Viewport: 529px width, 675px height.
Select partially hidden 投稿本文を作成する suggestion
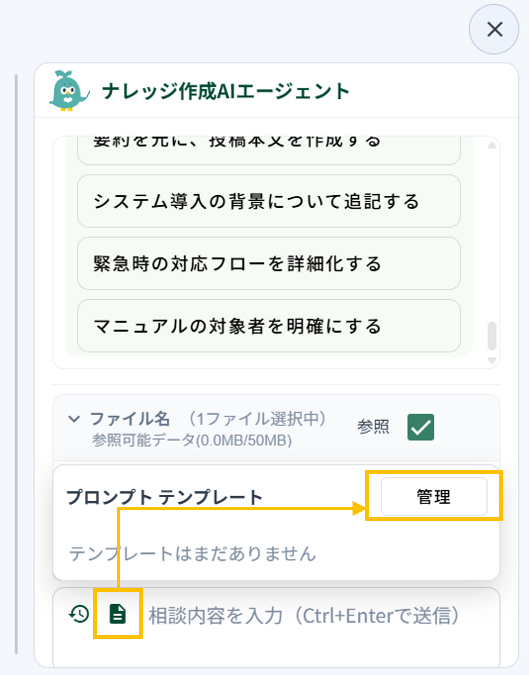269,150
